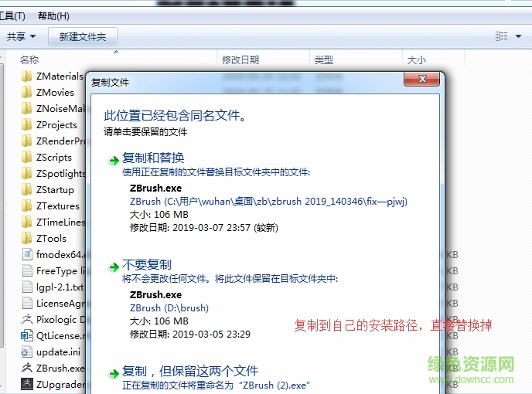Select the ZScripts folder name
Screen dimensions: 532x394
(54, 158)
